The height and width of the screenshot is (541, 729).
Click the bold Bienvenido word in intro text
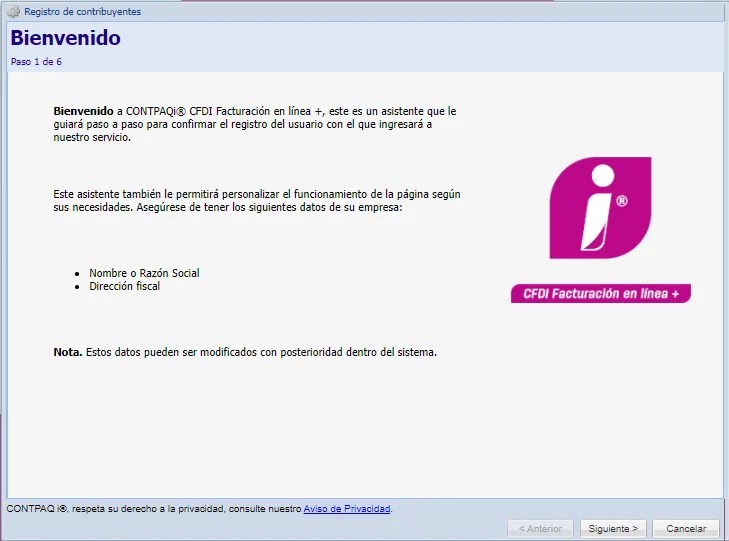pos(83,111)
